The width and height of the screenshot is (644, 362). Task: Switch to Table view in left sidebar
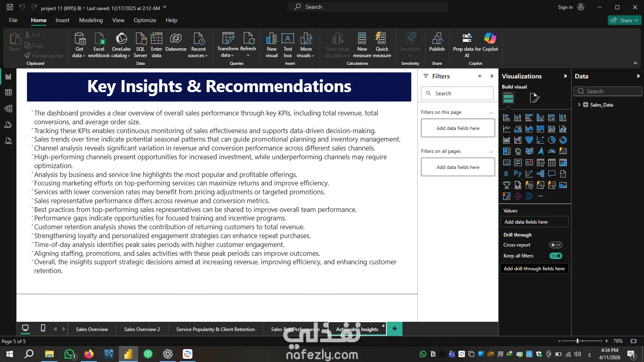click(8, 93)
